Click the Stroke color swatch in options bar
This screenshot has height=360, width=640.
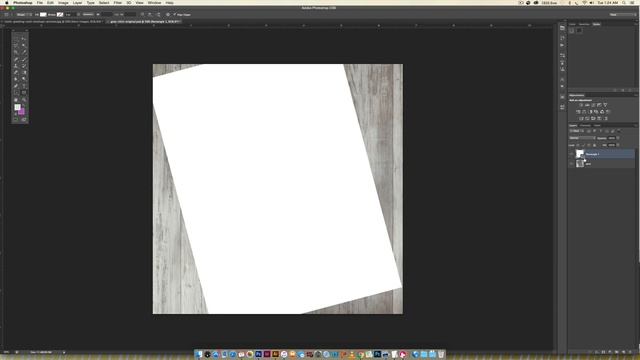pos(60,15)
